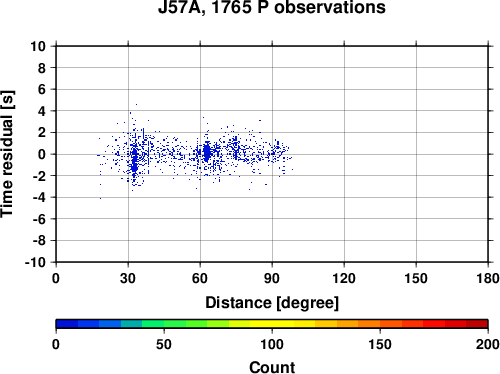
Task: Click the y-axis tick label '8'
Action: coord(42,68)
